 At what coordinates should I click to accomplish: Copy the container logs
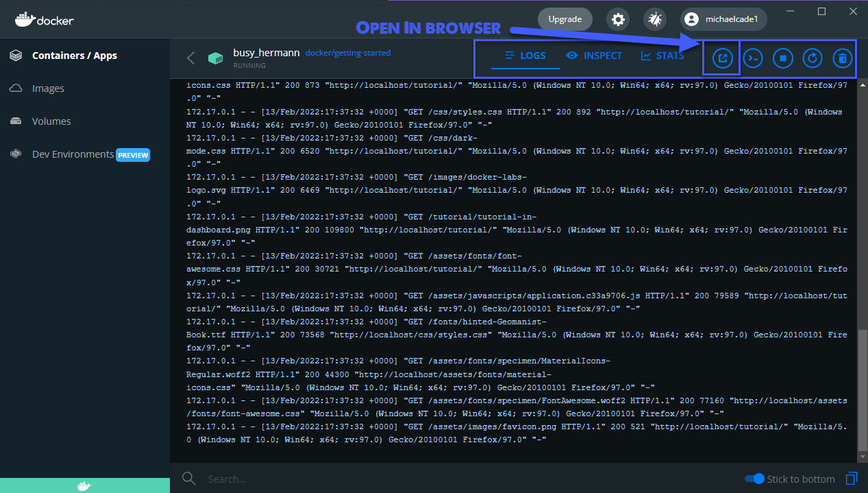click(850, 479)
